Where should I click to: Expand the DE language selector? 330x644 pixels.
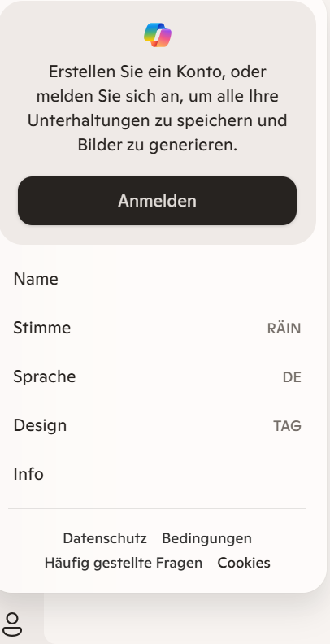(x=292, y=377)
